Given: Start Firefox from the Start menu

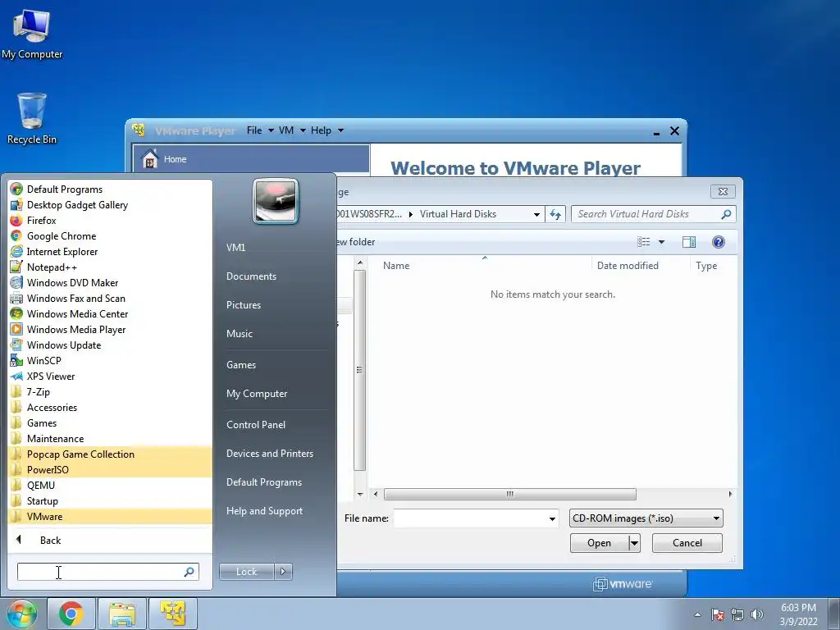Looking at the screenshot, I should (41, 220).
